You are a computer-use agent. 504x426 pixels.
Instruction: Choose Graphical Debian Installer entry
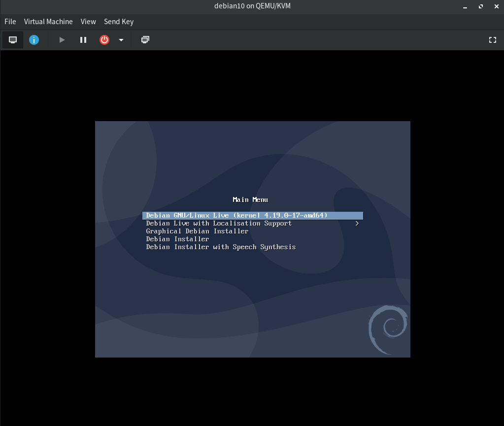197,231
